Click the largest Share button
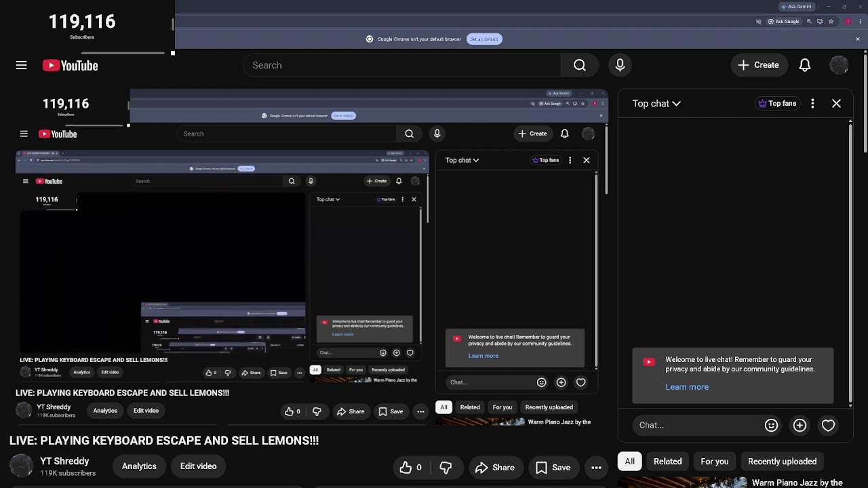The height and width of the screenshot is (488, 868). tap(494, 467)
